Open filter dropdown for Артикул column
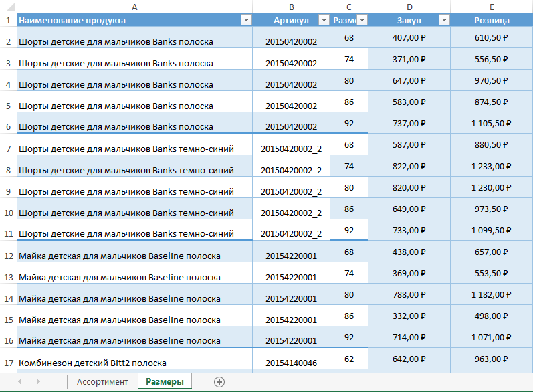533x392 pixels. click(x=324, y=20)
